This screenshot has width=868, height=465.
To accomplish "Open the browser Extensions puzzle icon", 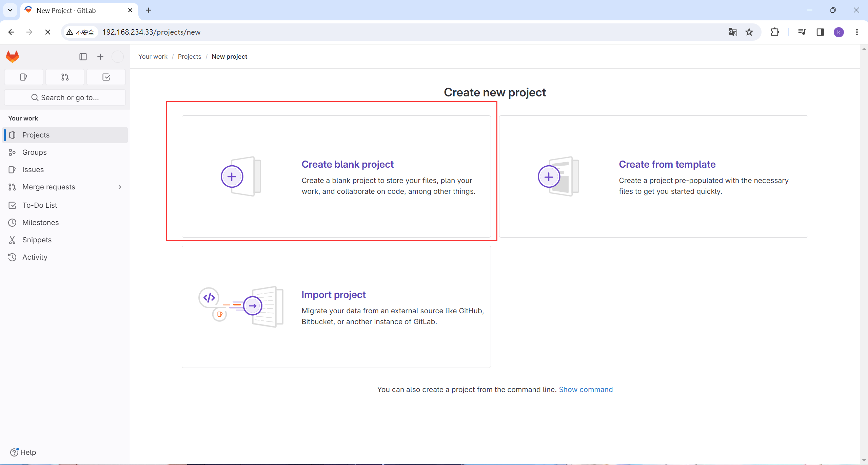I will click(775, 32).
